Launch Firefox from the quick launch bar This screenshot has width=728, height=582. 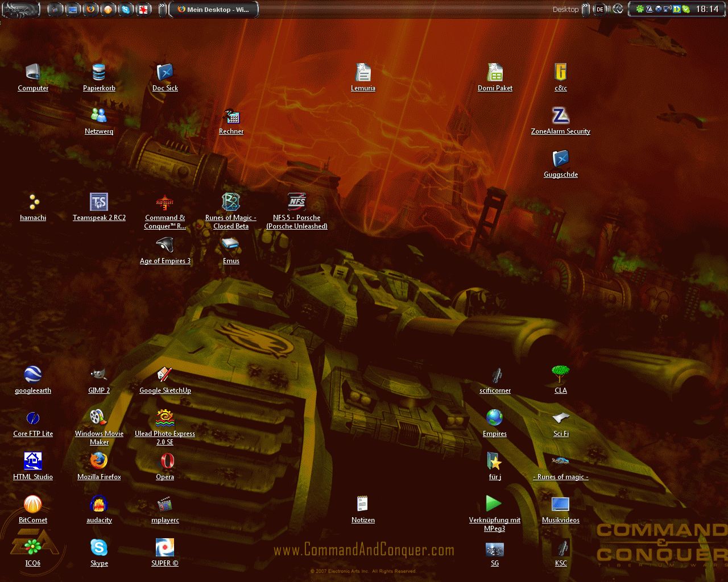coord(90,9)
